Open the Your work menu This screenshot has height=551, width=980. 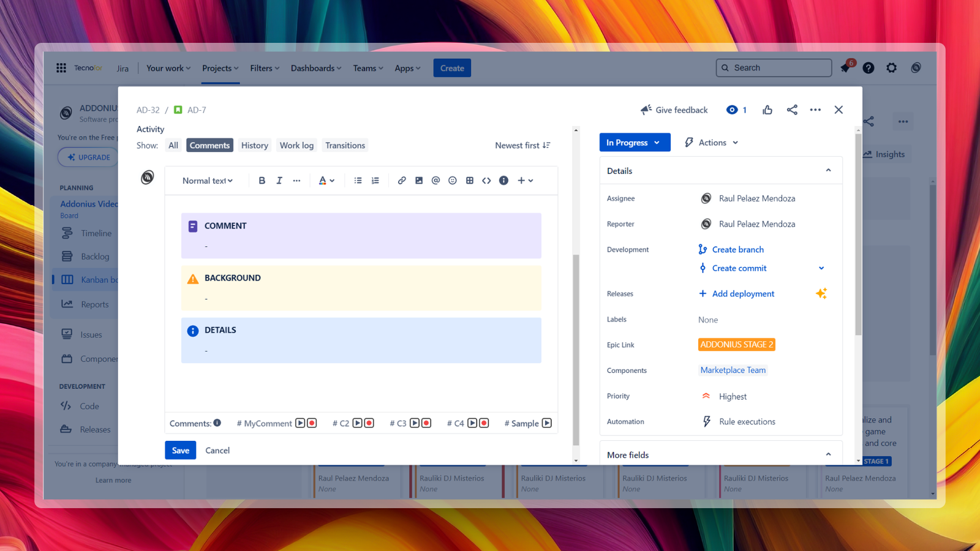[168, 68]
